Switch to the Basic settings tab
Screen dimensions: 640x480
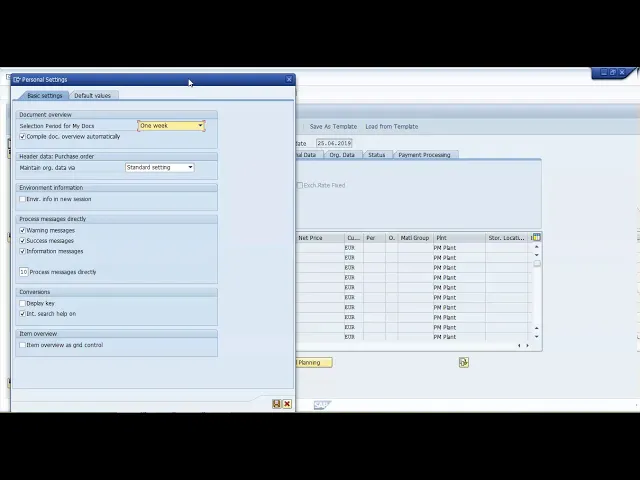coord(44,96)
